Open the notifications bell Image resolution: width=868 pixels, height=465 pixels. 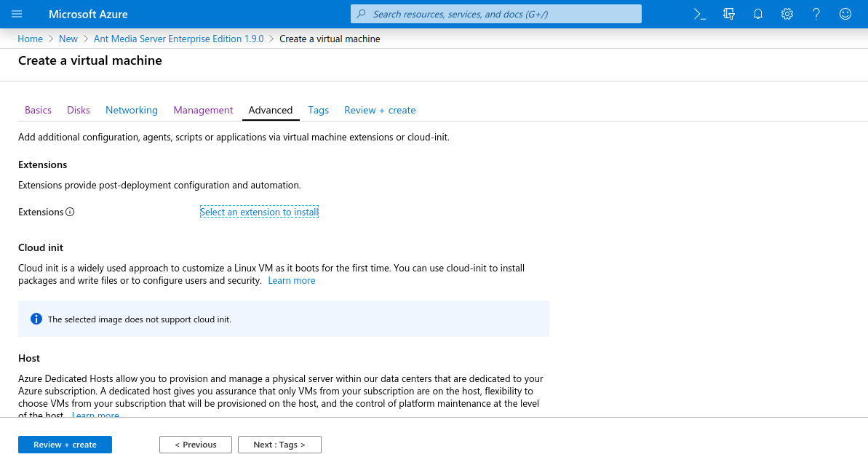[758, 14]
